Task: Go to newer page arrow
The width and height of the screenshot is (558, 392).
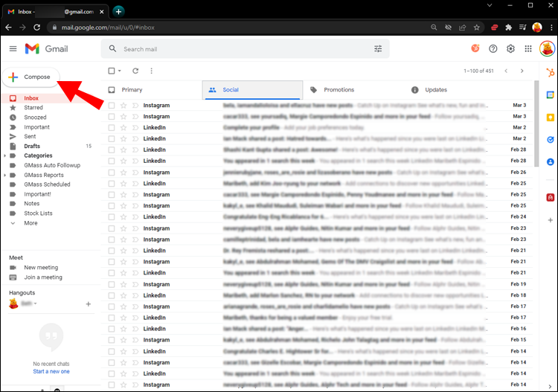Action: pyautogui.click(x=506, y=71)
